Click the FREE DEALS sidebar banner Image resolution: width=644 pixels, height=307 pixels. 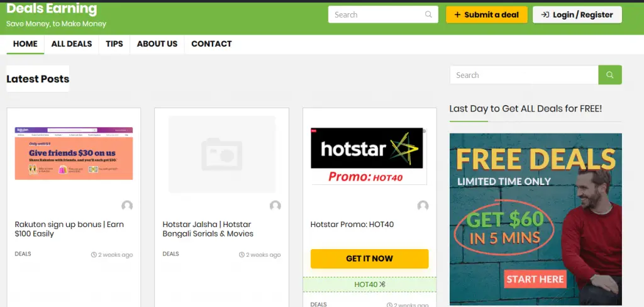tap(536, 219)
